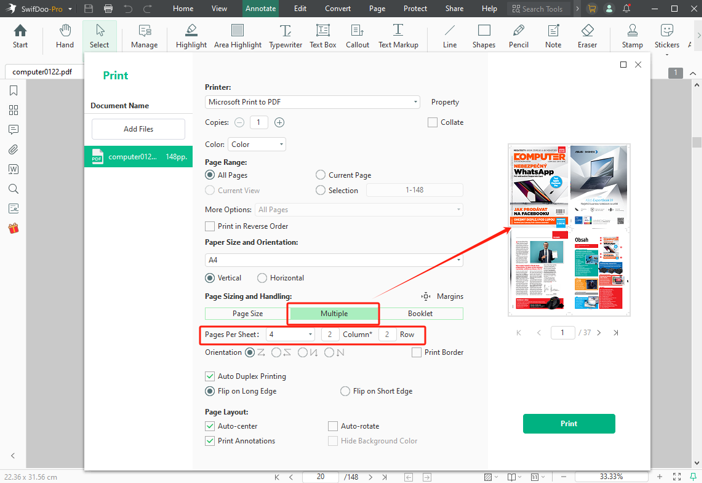Viewport: 702px width, 483px height.
Task: Open the search magnifier in sidebar
Action: coord(13,189)
